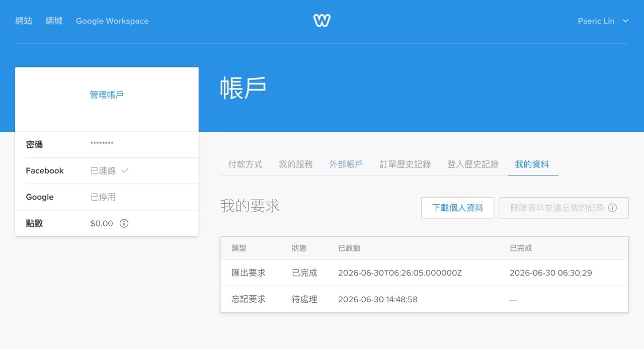Image resolution: width=644 pixels, height=349 pixels.
Task: Click the 我的要求 heading
Action: click(x=250, y=206)
